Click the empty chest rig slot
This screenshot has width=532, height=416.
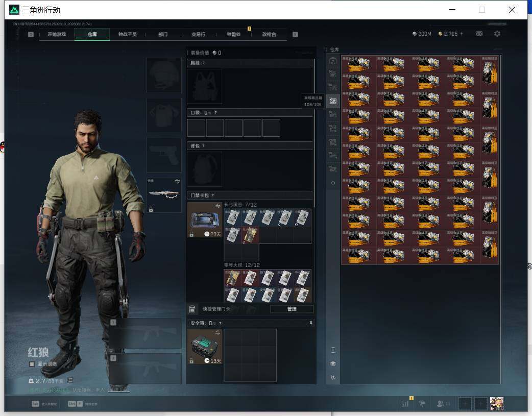(205, 87)
